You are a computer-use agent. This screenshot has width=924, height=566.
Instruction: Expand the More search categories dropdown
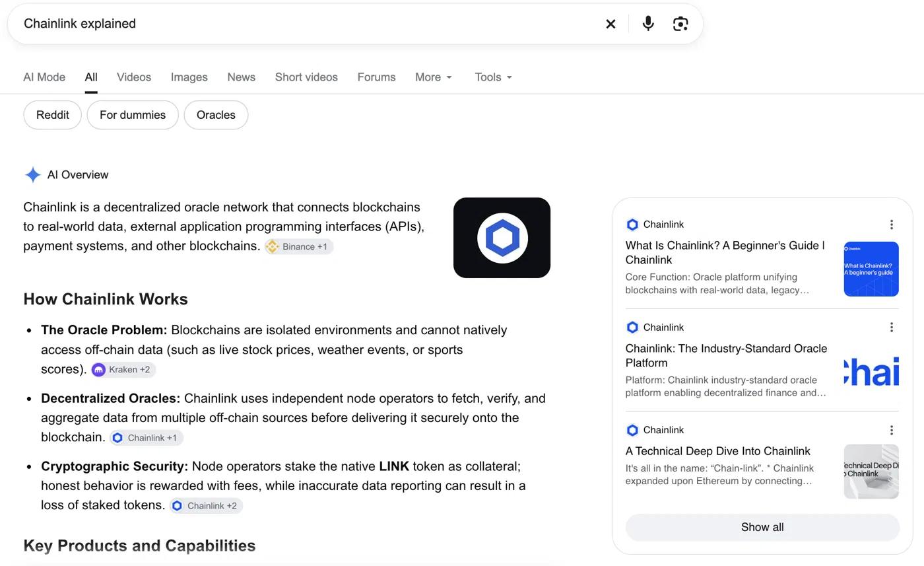pos(434,77)
